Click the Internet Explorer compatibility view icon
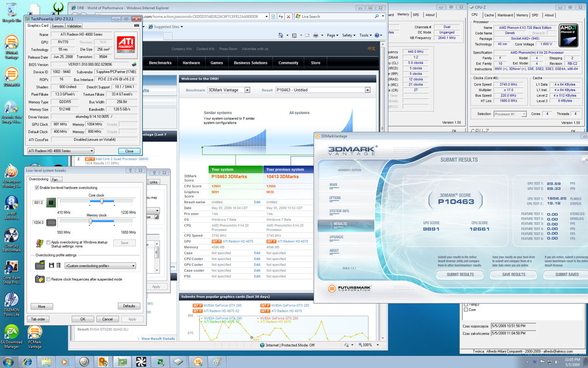 click(273, 16)
